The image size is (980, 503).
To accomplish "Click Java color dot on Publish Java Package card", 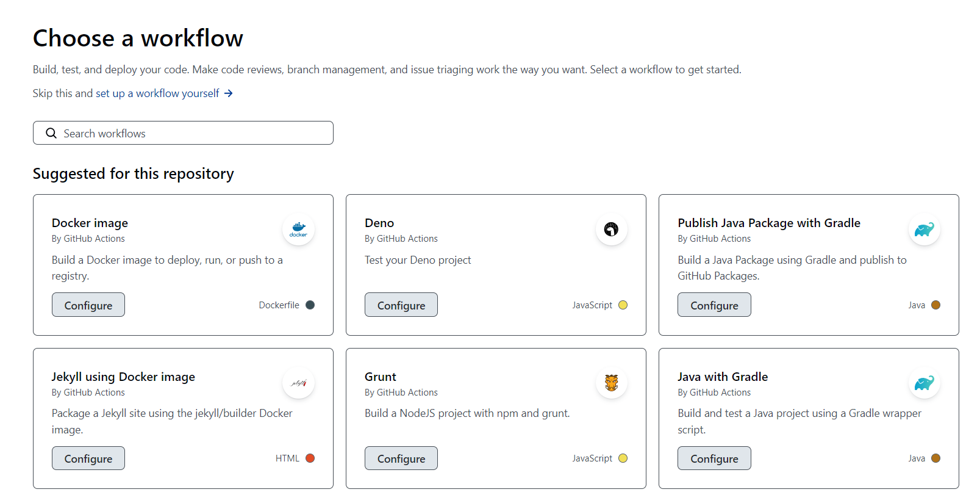I will point(935,305).
